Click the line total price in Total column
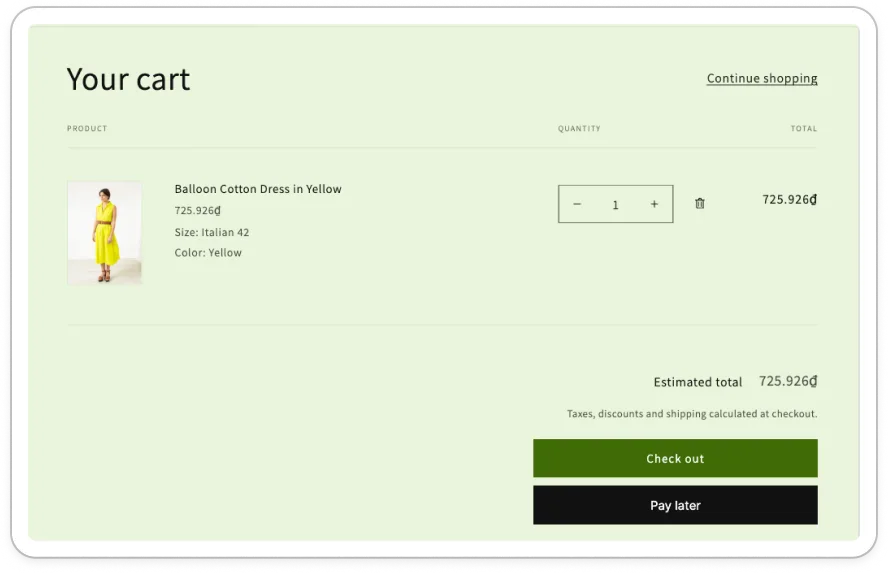 [x=789, y=199]
